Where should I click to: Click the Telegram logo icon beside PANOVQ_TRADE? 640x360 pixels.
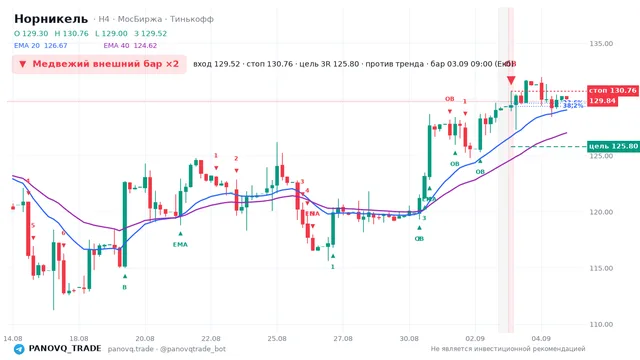pyautogui.click(x=19, y=349)
